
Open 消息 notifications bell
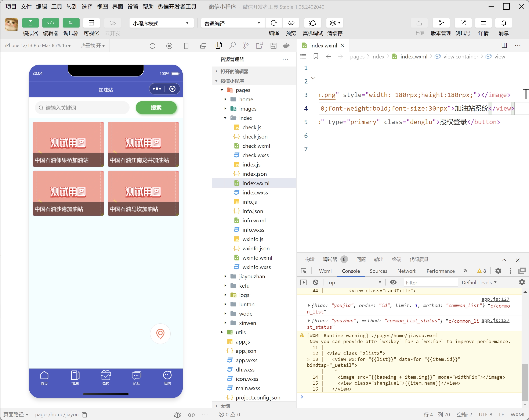click(503, 23)
